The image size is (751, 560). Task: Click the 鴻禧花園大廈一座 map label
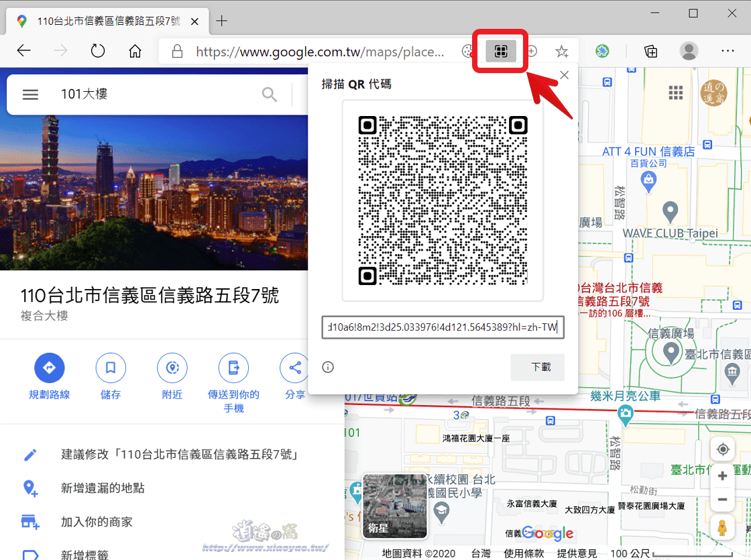(476, 438)
